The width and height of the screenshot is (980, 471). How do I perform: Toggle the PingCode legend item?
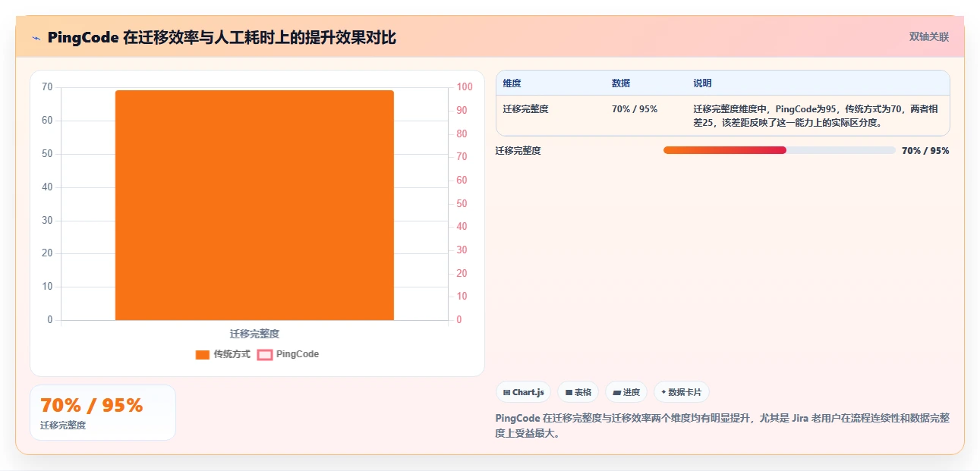[x=288, y=354]
